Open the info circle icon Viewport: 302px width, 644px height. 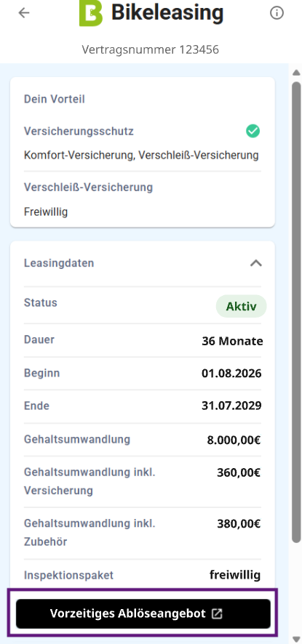277,13
